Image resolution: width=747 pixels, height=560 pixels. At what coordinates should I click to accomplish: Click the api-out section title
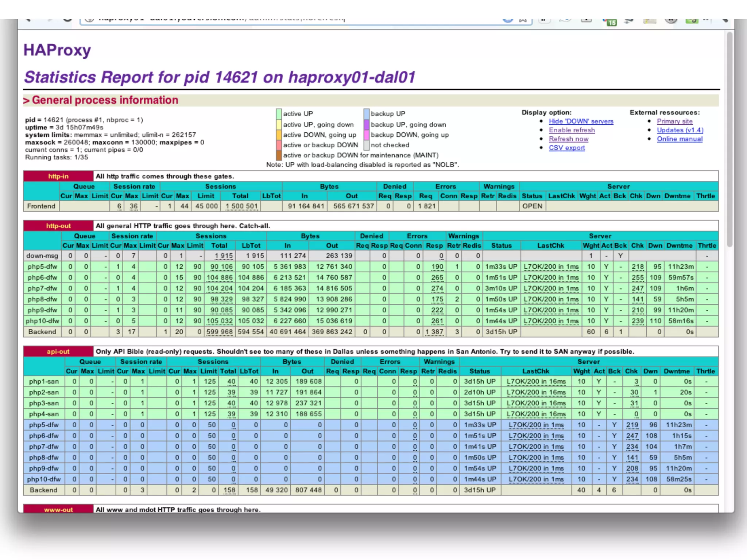tap(58, 352)
